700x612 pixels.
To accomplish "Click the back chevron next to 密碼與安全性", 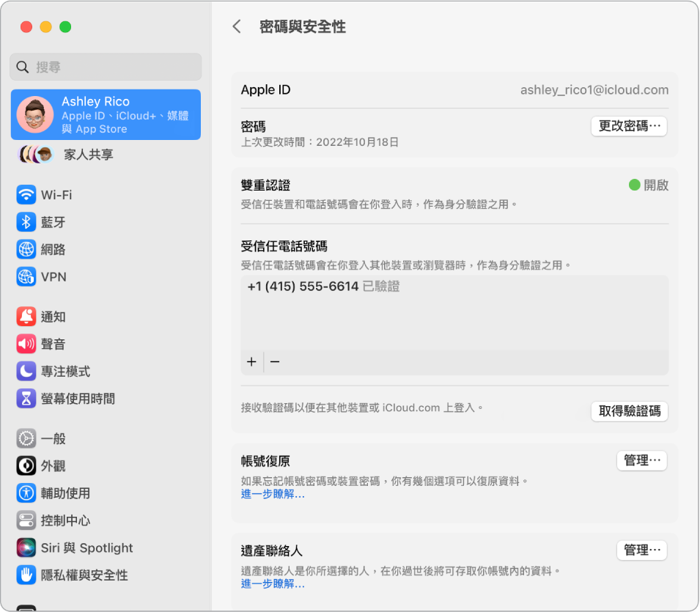I will click(236, 26).
